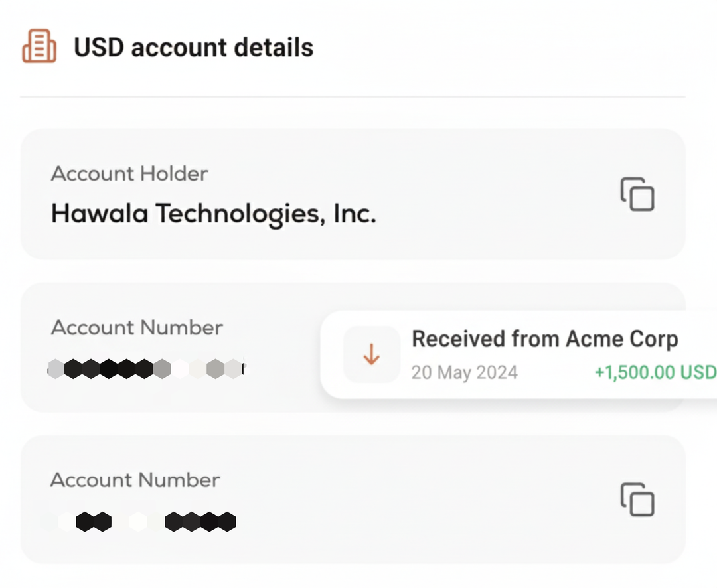Click the bottom Account Number label
Viewport: 717px width, 588px height.
(x=135, y=480)
